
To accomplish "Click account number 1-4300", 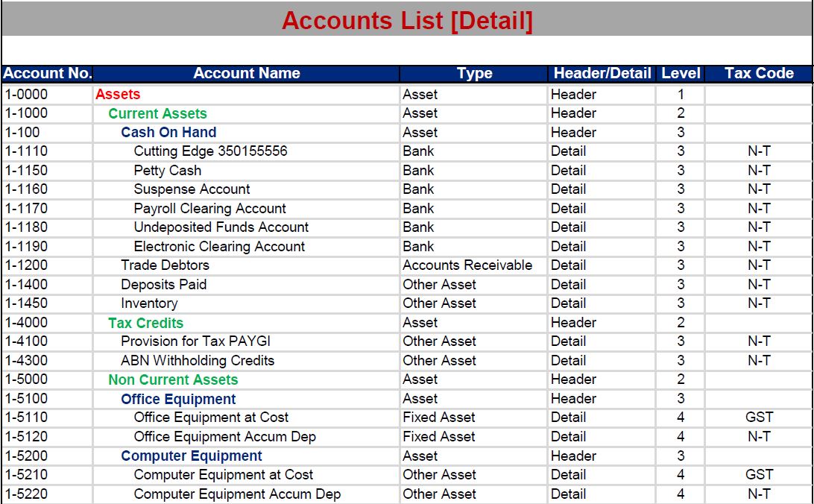I will coord(26,360).
